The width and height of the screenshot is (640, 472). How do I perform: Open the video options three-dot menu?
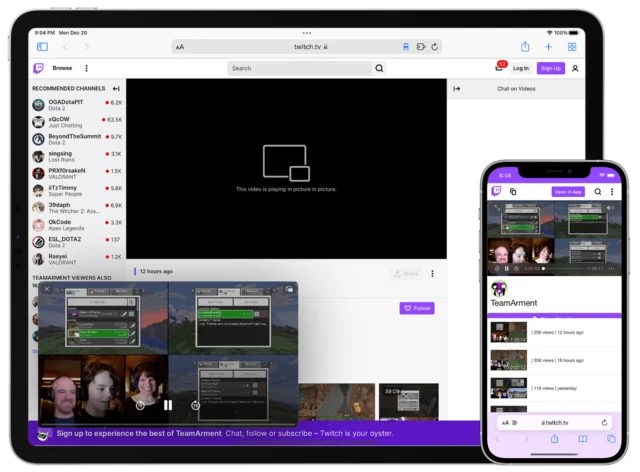click(x=432, y=274)
